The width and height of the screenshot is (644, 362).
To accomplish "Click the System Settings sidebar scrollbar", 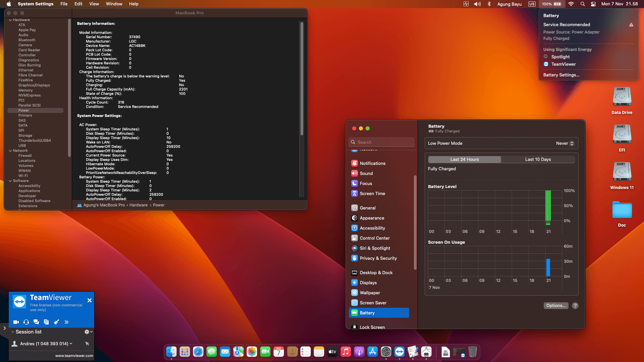I will [x=415, y=223].
